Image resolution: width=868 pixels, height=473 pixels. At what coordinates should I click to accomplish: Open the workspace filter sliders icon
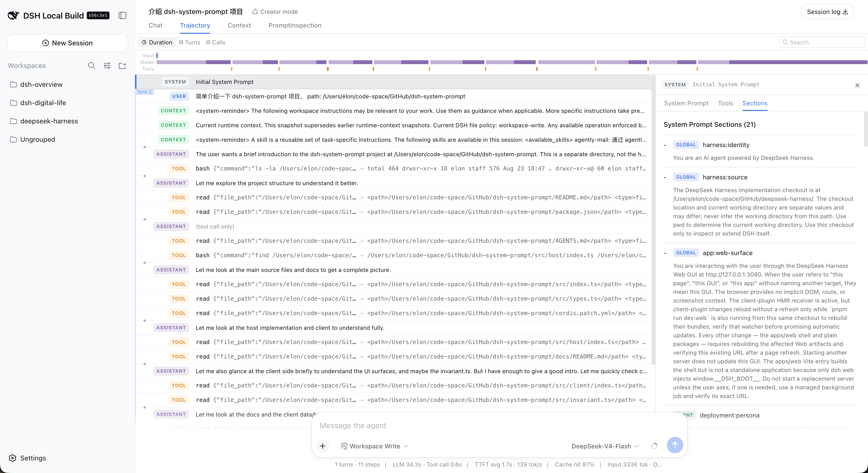(x=107, y=66)
